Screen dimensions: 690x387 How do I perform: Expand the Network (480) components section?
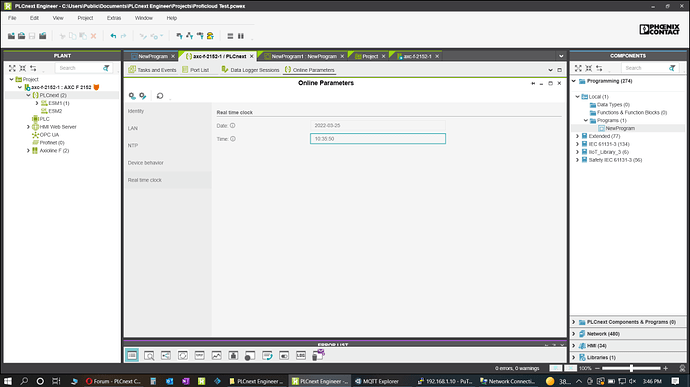pos(573,334)
